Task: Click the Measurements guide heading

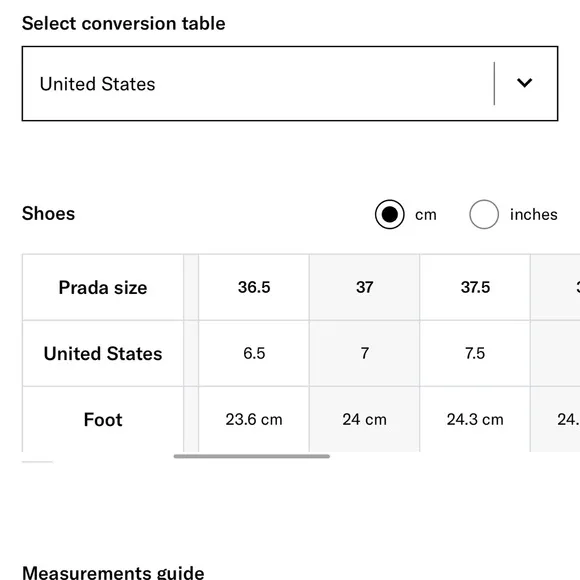Action: click(x=113, y=572)
